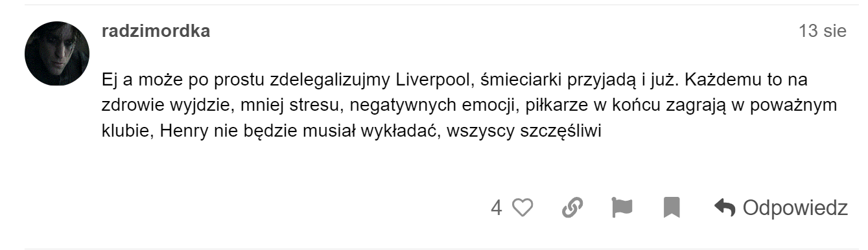Bookmark this post with the bookmark icon
Viewport: 868px width, 250px height.
(x=672, y=208)
